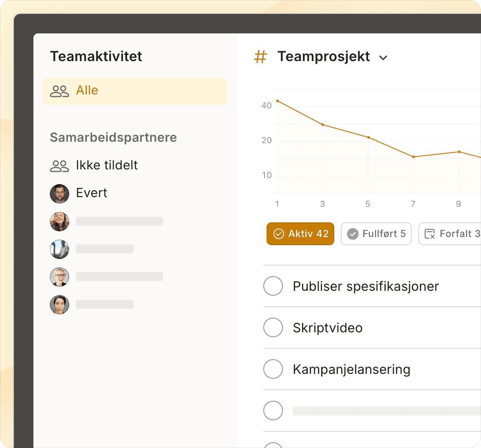This screenshot has width=481, height=448.
Task: Mark Publiser spesifikasjoner as complete
Action: coord(273,286)
